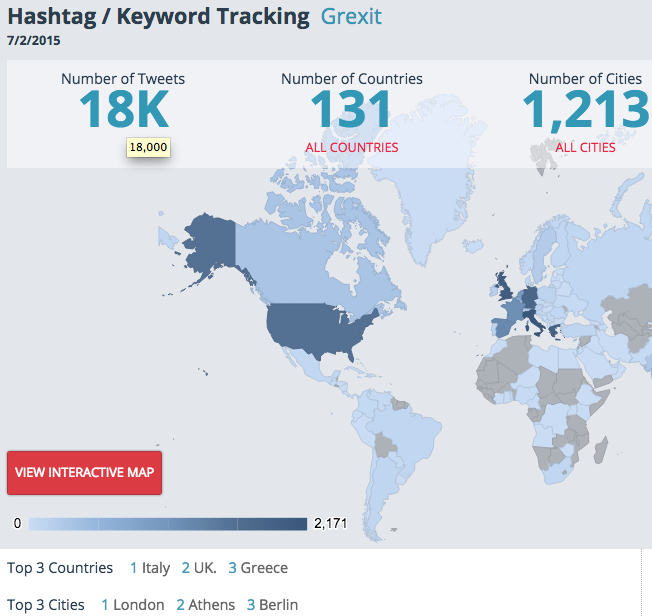Click the 18,000 tooltip label
Image resolution: width=652 pixels, height=616 pixels.
[x=148, y=147]
